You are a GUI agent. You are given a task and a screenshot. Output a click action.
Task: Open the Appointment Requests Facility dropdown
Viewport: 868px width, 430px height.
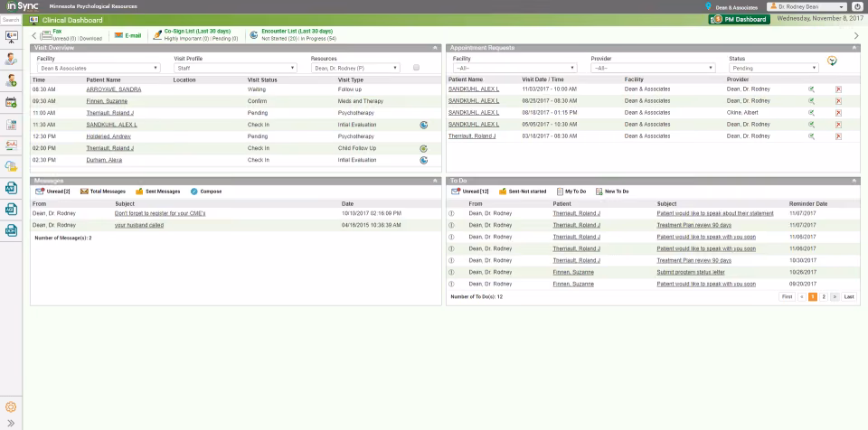click(514, 68)
